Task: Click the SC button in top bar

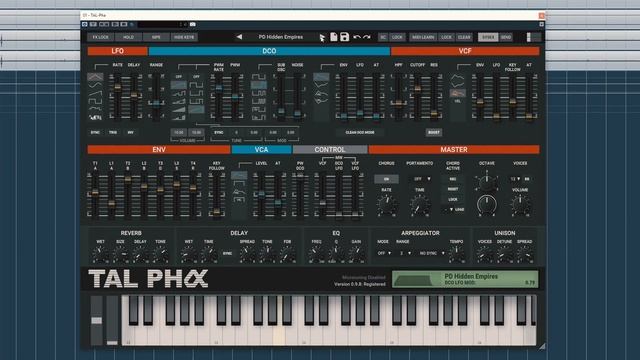Action: click(x=382, y=37)
